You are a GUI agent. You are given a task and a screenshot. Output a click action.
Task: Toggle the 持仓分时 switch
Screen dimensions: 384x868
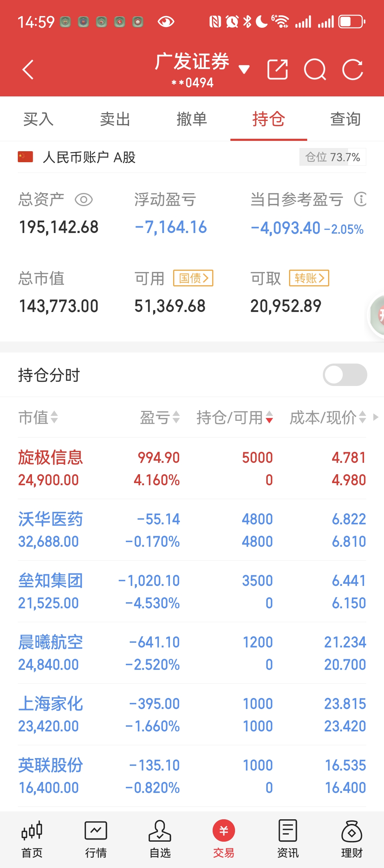[x=345, y=375]
